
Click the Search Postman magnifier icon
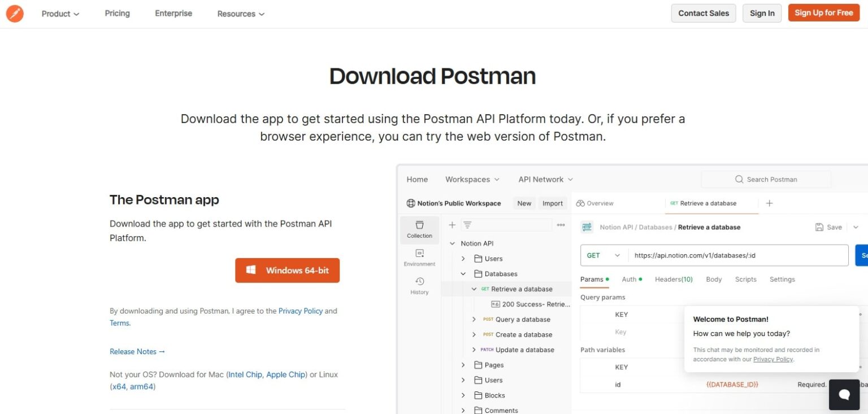coord(739,179)
